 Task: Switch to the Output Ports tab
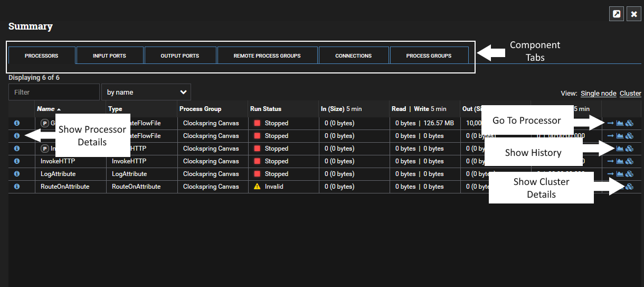pos(180,55)
